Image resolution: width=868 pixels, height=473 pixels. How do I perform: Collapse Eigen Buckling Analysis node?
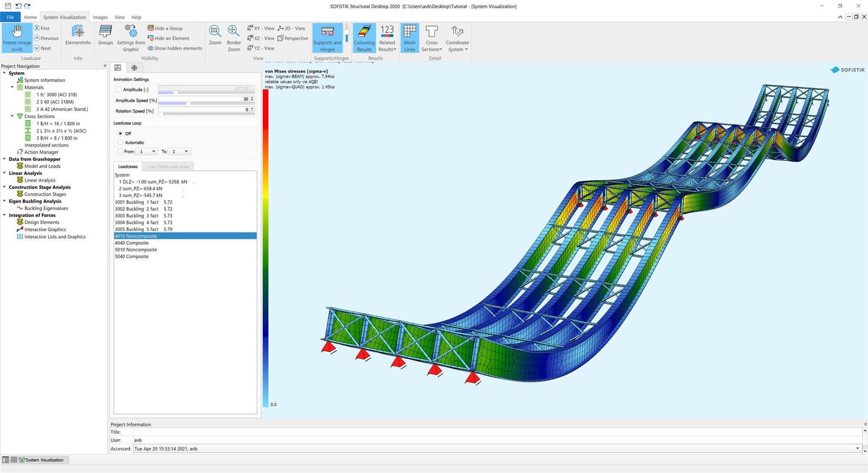pos(4,201)
